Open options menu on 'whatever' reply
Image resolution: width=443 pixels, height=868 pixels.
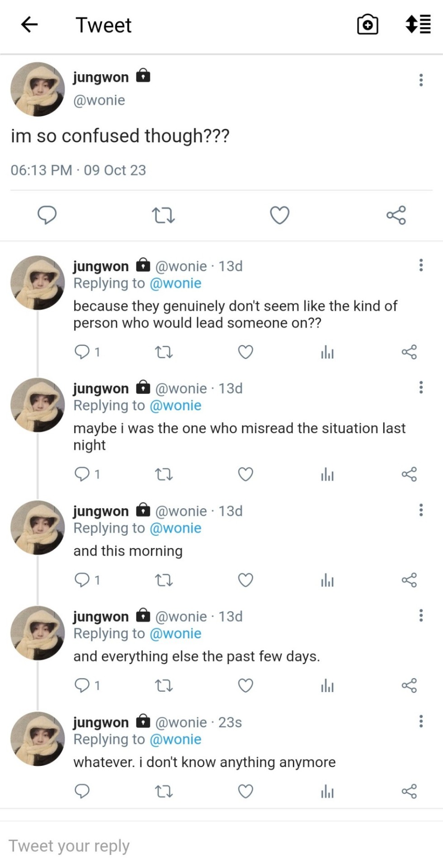click(421, 721)
